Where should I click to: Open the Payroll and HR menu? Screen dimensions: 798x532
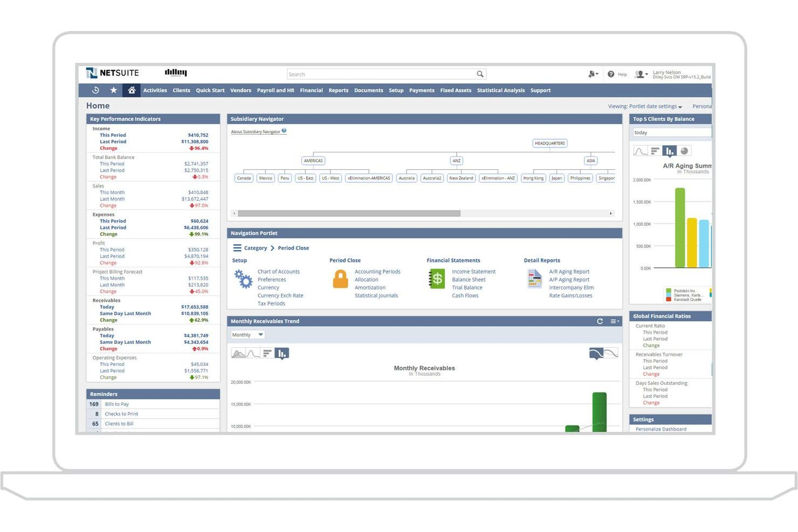tap(276, 90)
